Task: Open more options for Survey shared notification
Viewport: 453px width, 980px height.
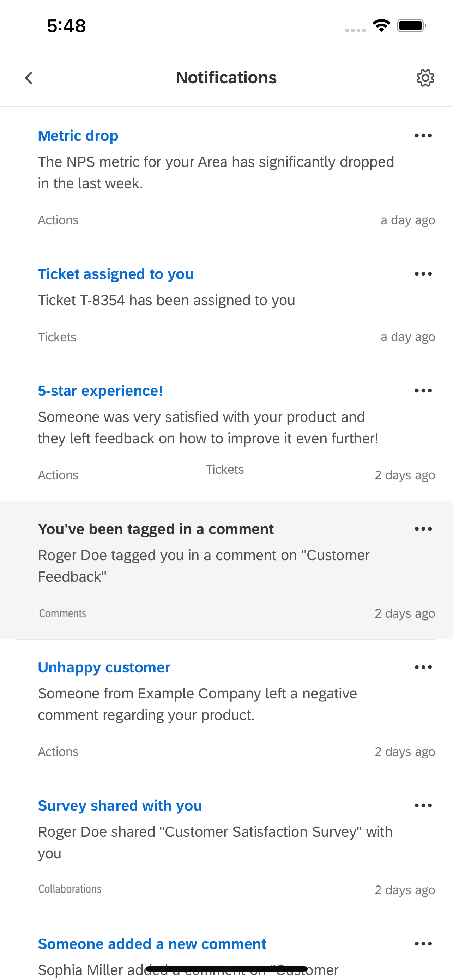Action: (423, 805)
